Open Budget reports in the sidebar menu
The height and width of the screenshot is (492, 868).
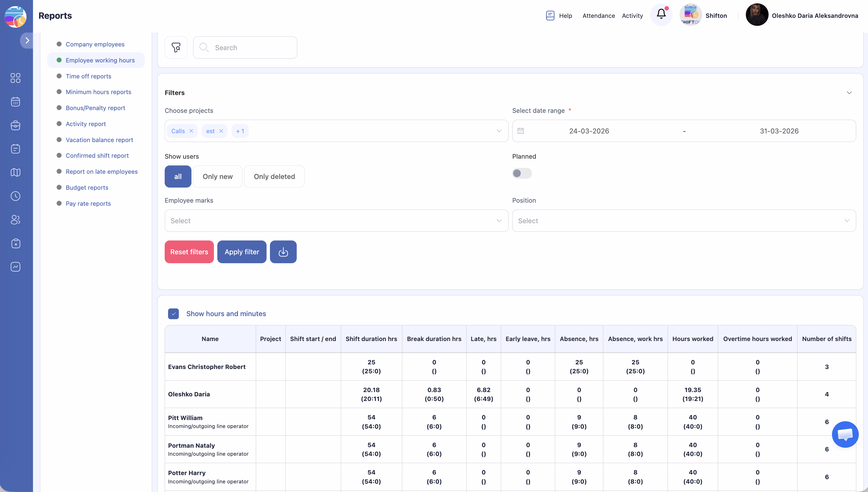click(x=87, y=188)
